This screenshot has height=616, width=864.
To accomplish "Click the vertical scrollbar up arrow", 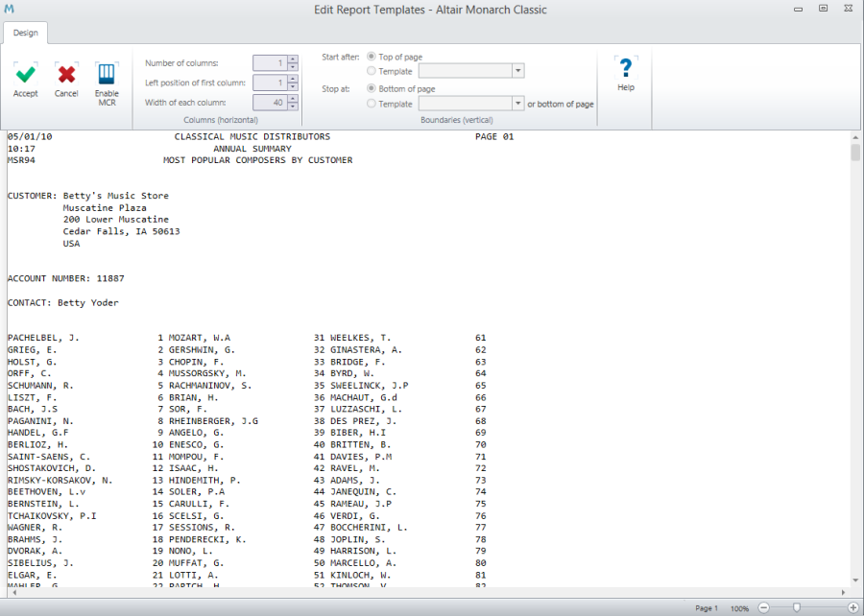I will [855, 137].
